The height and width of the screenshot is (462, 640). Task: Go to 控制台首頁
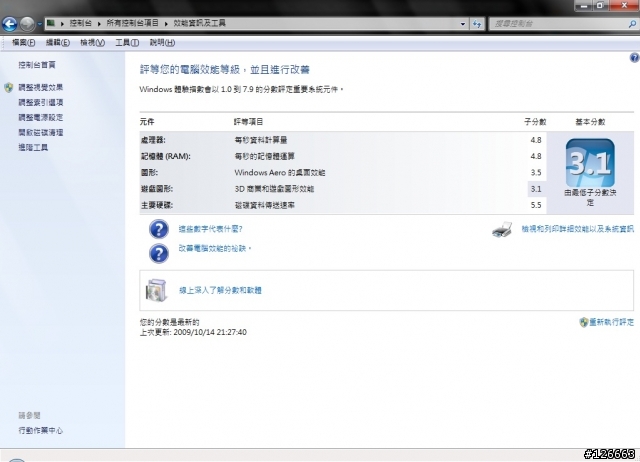37,65
